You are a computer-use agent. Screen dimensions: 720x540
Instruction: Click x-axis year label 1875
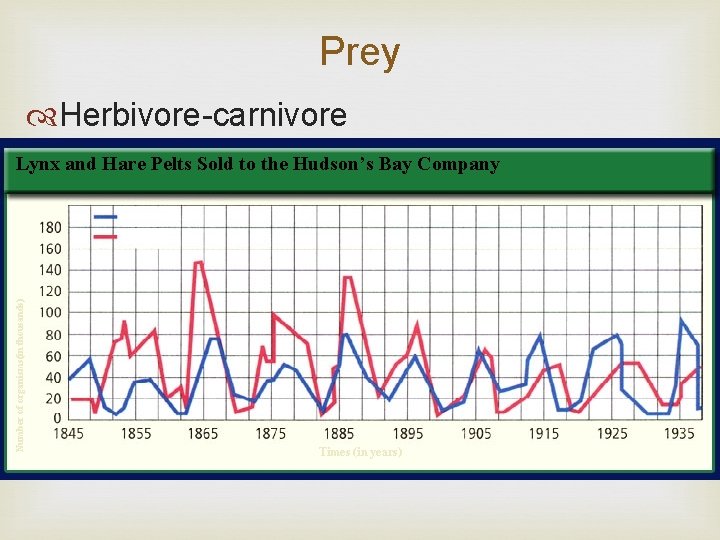[270, 433]
